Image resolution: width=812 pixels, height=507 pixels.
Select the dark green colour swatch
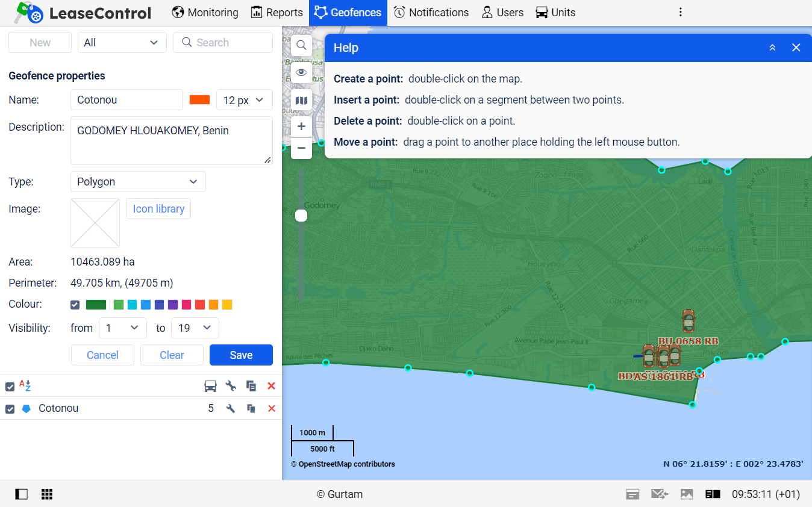pyautogui.click(x=96, y=304)
